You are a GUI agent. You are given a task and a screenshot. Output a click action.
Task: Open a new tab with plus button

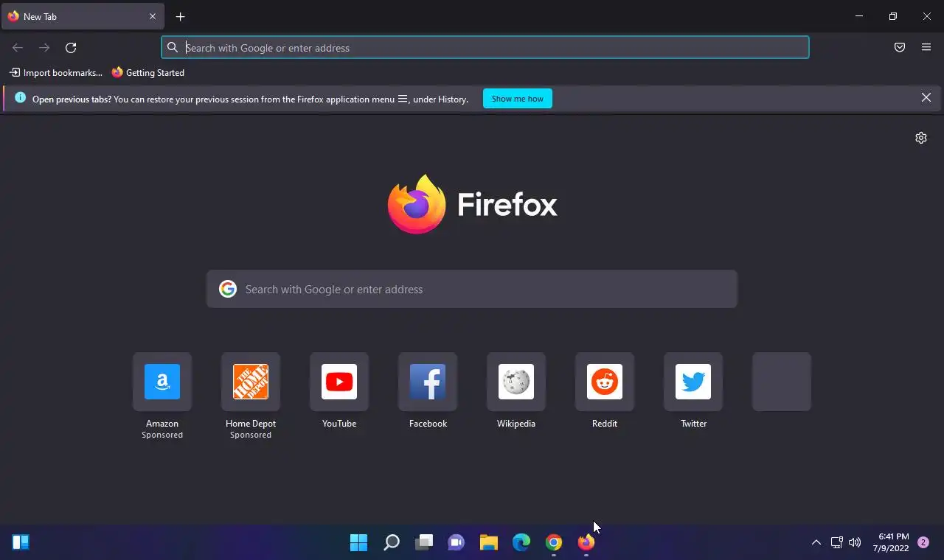coord(180,16)
